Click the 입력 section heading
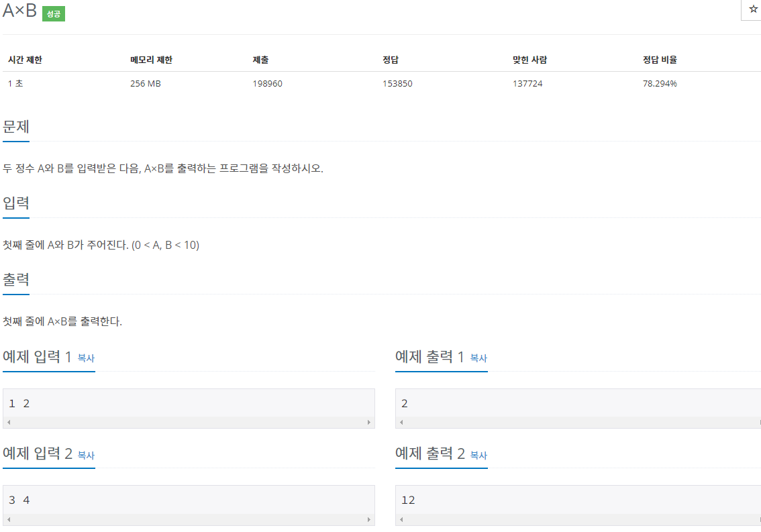The width and height of the screenshot is (761, 532). point(16,203)
